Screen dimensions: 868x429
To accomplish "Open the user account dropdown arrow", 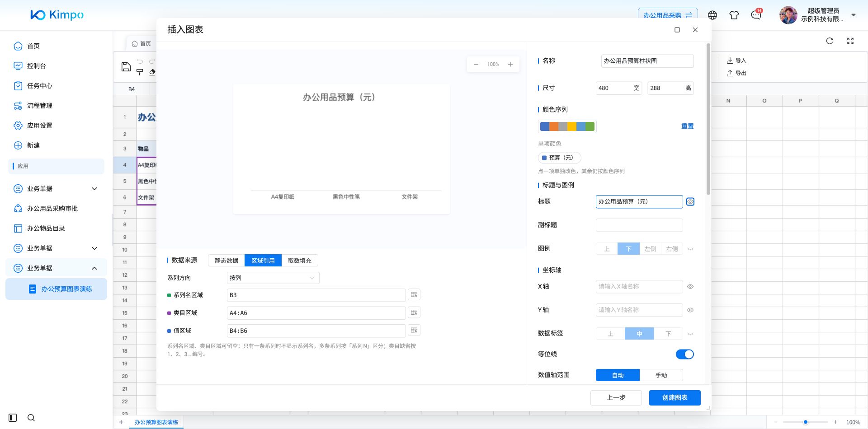I will pos(854,15).
